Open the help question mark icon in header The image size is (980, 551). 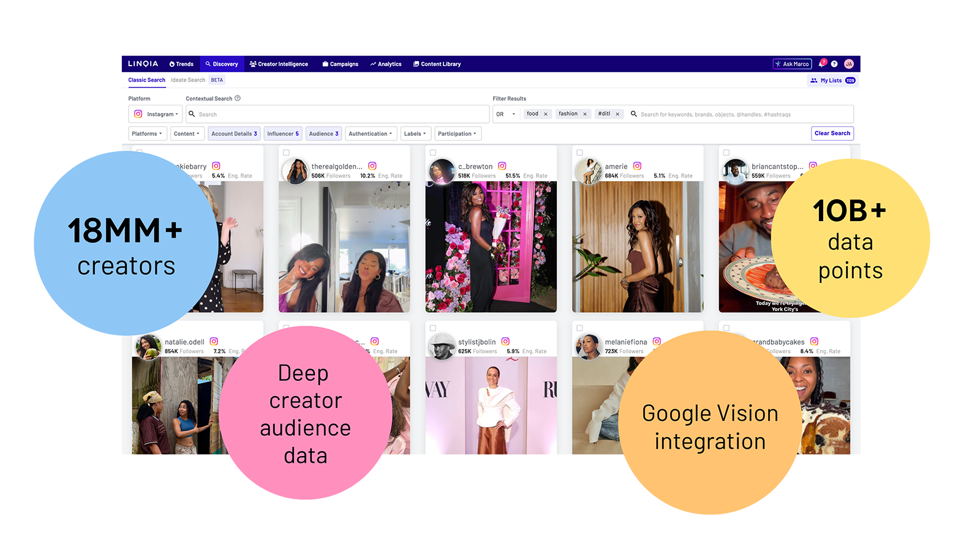tap(834, 64)
